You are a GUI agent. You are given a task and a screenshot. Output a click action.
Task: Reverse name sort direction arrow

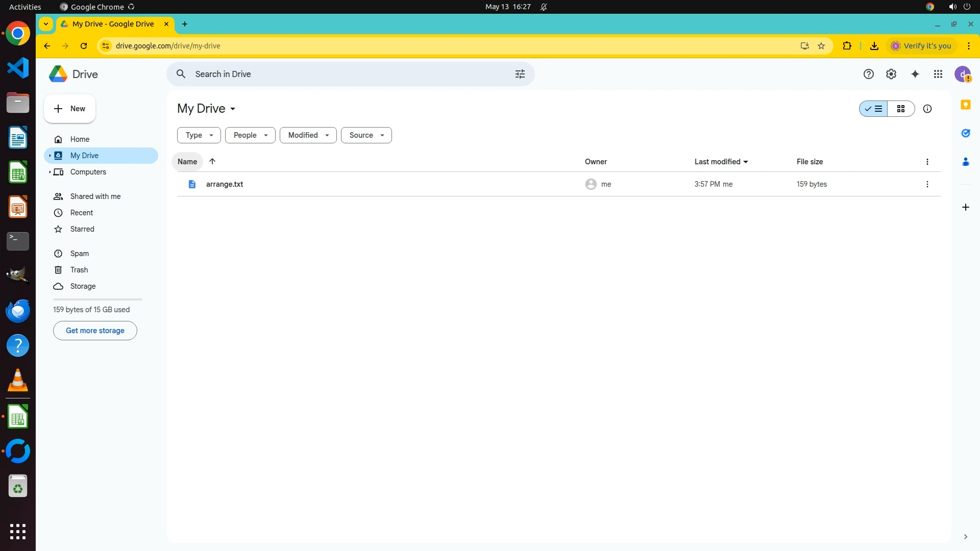click(x=212, y=162)
